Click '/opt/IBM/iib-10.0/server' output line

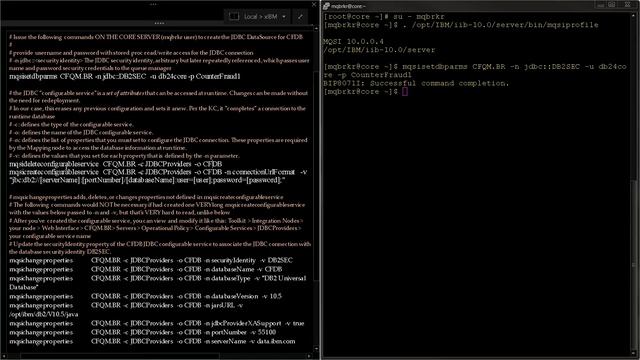coord(379,50)
